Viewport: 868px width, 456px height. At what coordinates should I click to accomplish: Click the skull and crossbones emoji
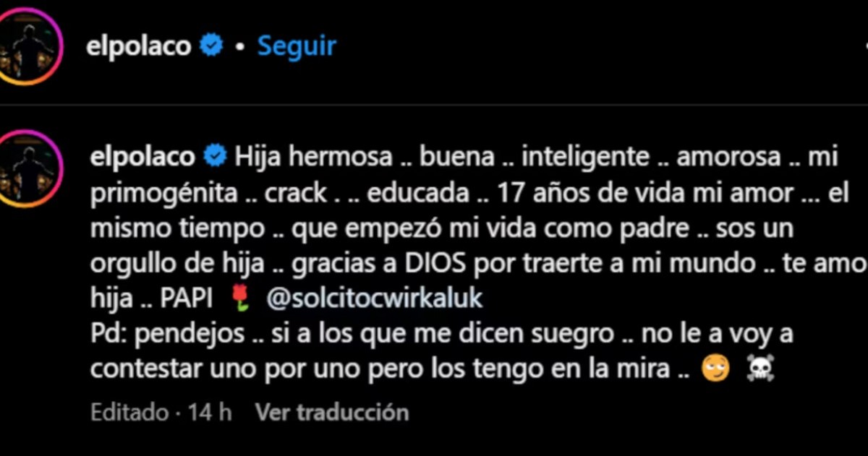tap(760, 370)
